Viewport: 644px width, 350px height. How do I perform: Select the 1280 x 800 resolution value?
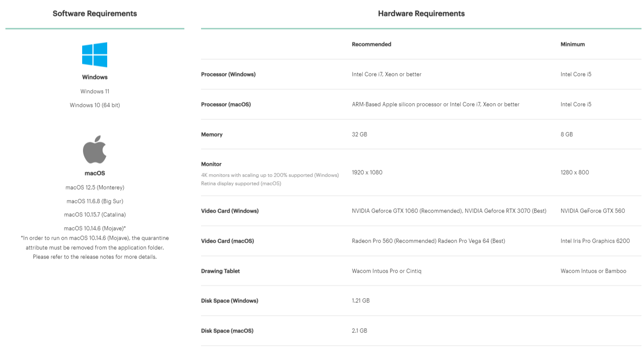(574, 172)
